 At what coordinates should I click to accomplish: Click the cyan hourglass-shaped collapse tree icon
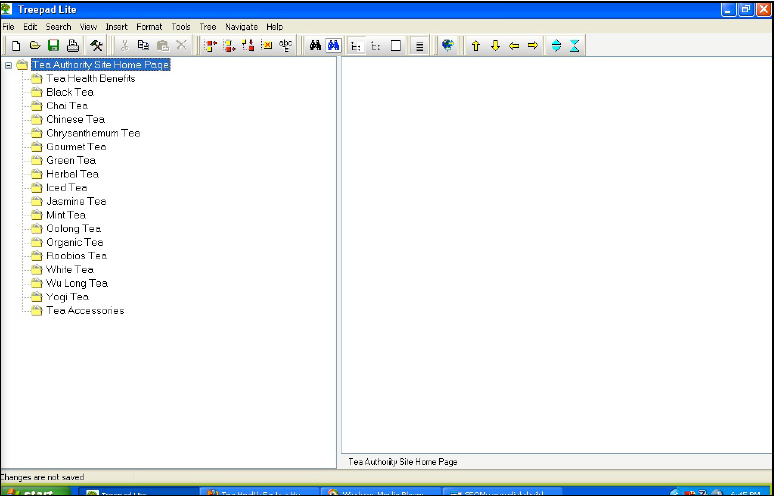coord(574,46)
